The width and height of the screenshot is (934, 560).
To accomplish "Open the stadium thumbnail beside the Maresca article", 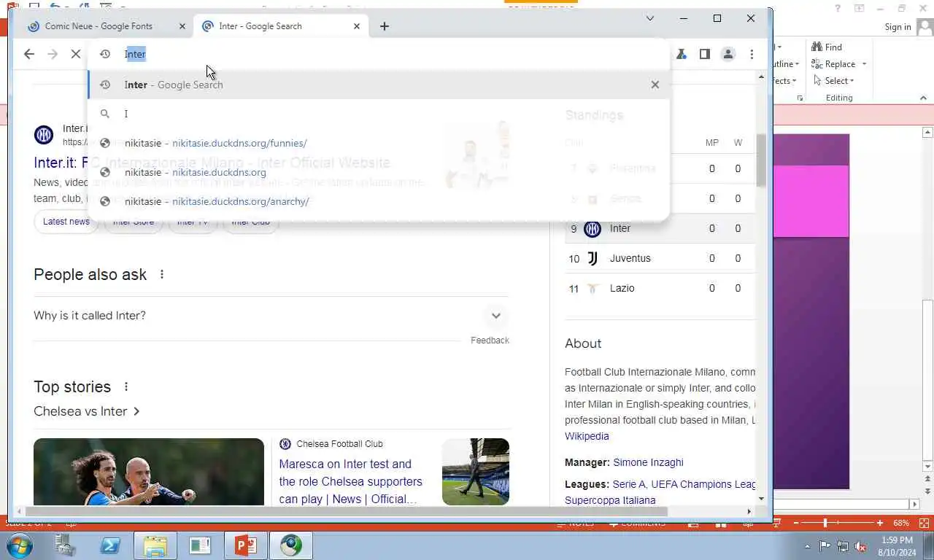I will pyautogui.click(x=476, y=472).
